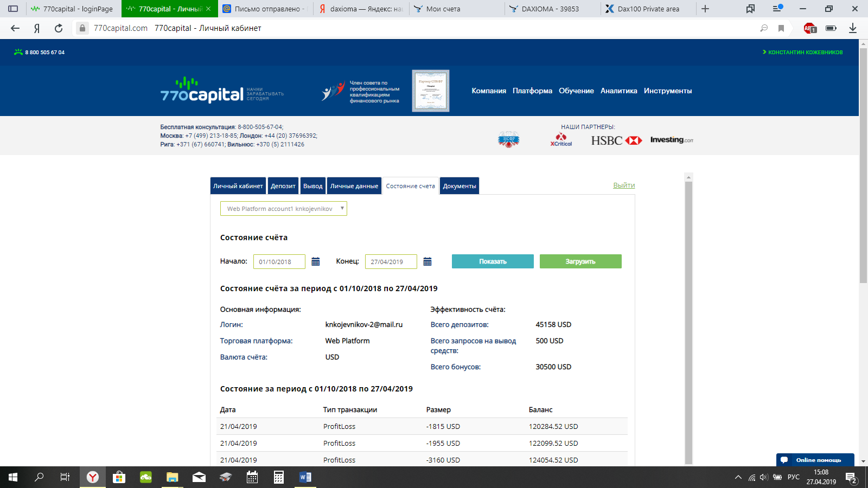Click the Показать button
The height and width of the screenshot is (488, 868).
(x=493, y=261)
